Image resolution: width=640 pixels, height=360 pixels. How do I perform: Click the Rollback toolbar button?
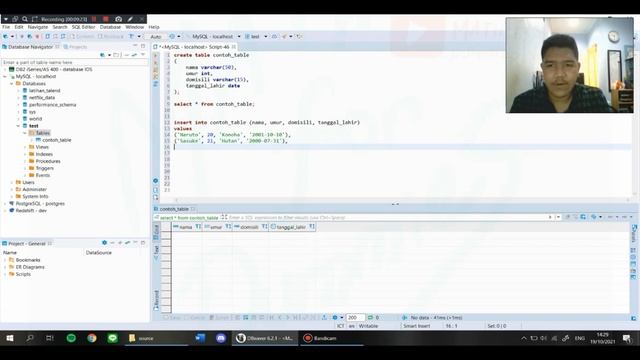tap(110, 36)
